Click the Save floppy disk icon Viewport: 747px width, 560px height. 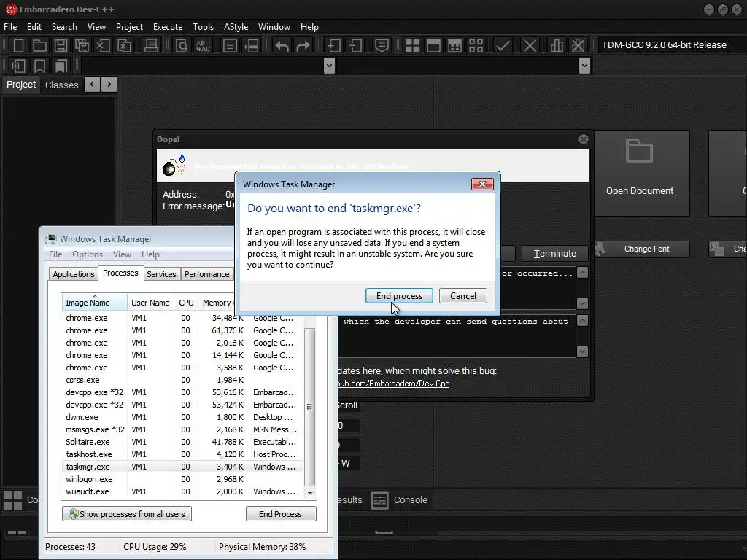61,46
